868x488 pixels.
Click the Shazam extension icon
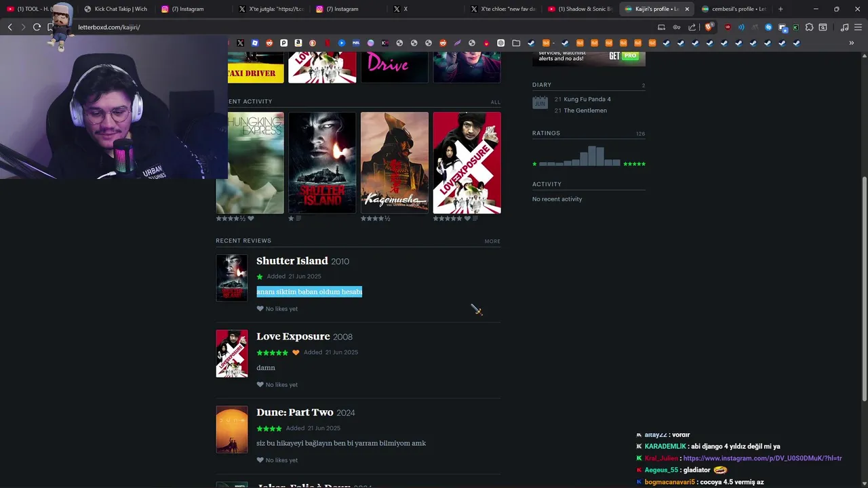click(x=768, y=27)
